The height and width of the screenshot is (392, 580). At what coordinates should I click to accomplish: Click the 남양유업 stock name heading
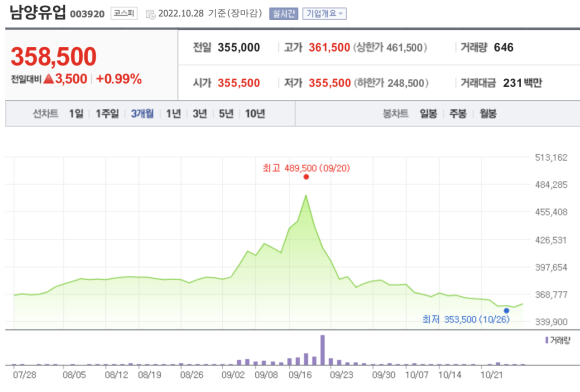(x=37, y=12)
